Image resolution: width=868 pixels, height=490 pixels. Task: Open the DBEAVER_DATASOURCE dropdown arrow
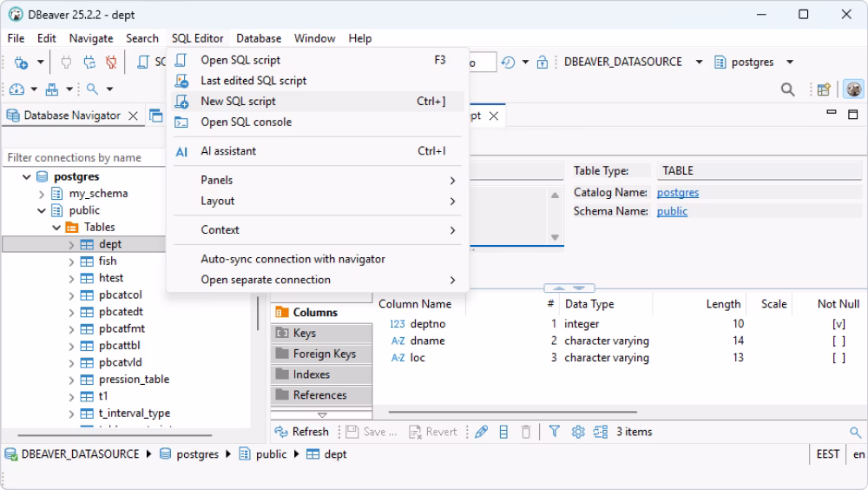click(x=699, y=62)
